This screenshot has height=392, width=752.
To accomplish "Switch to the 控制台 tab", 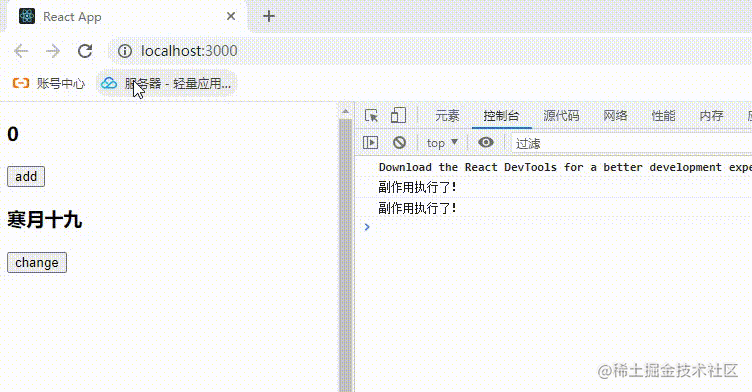I will 501,116.
